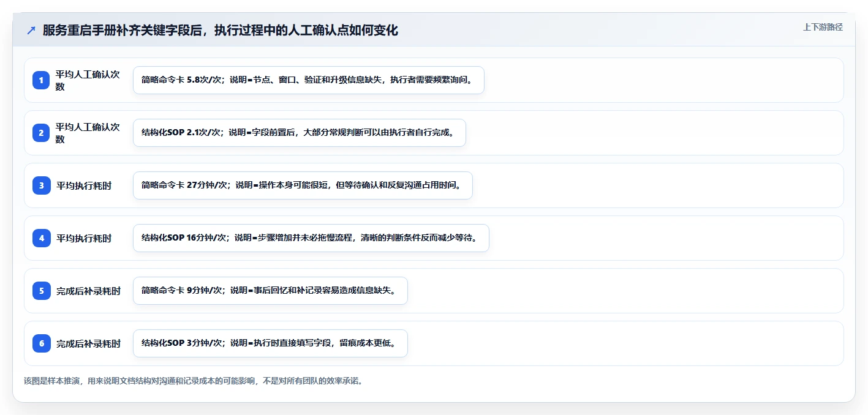The image size is (868, 415).
Task: Select the 平均执行耗时 label in row 4
Action: point(84,238)
